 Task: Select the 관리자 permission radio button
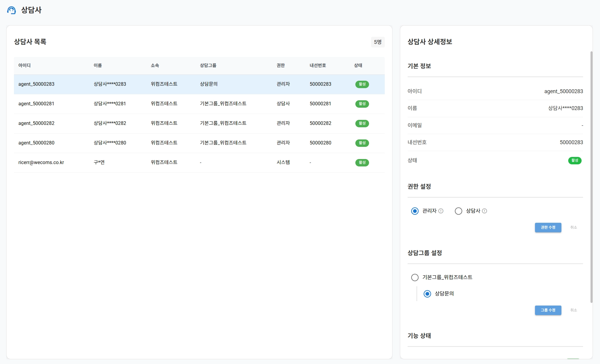(x=415, y=211)
